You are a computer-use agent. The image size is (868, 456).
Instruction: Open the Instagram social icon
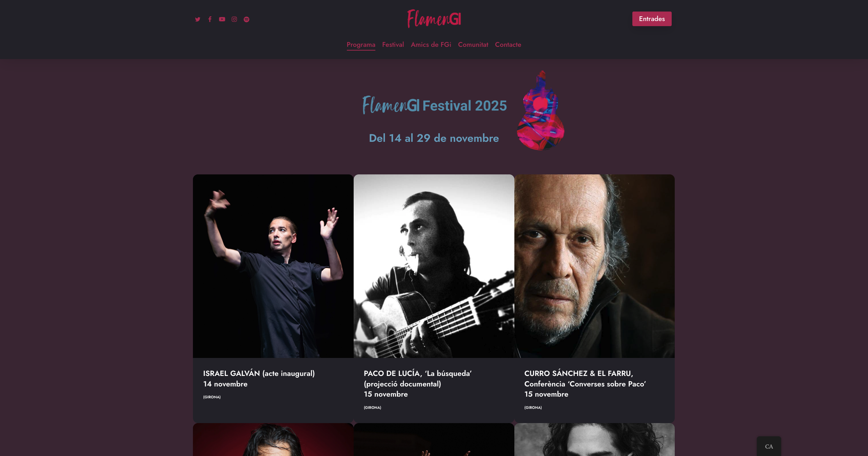(234, 19)
